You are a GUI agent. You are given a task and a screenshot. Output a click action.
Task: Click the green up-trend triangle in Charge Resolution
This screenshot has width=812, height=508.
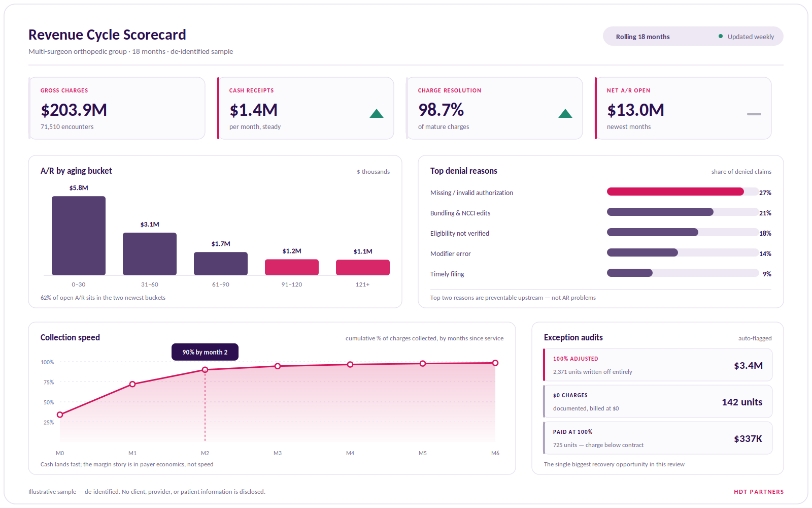click(x=565, y=113)
